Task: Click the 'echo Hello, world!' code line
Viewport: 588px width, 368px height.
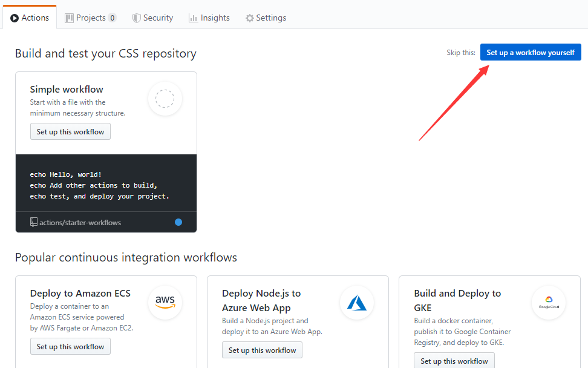Action: (65, 174)
